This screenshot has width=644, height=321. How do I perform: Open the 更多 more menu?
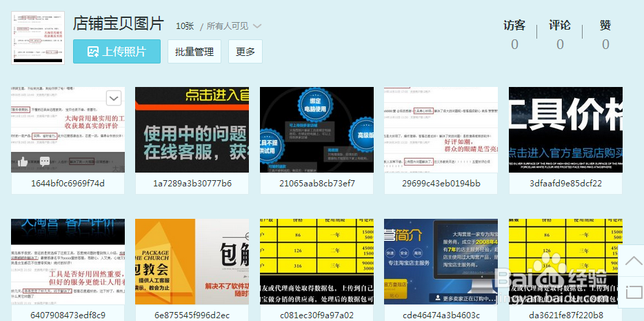point(245,51)
